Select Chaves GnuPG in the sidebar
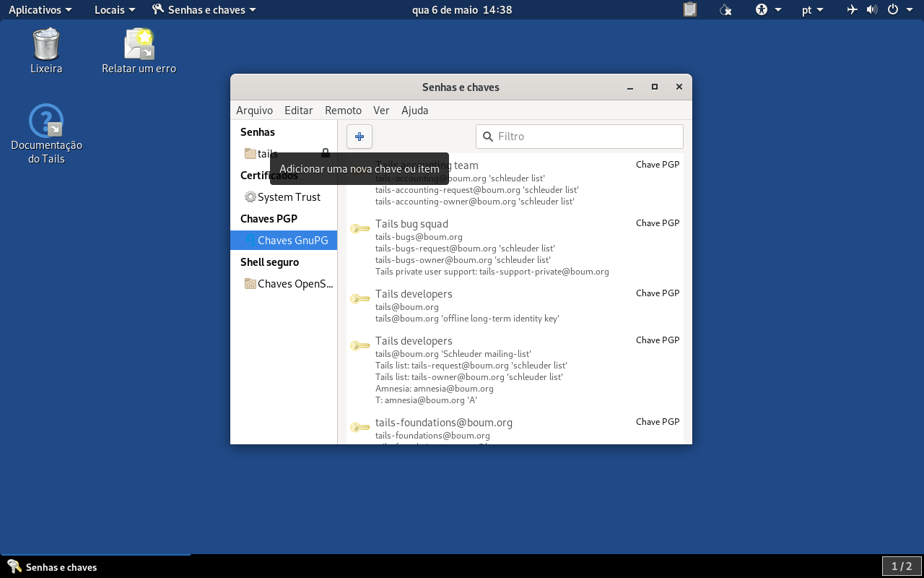This screenshot has width=924, height=578. pyautogui.click(x=284, y=241)
